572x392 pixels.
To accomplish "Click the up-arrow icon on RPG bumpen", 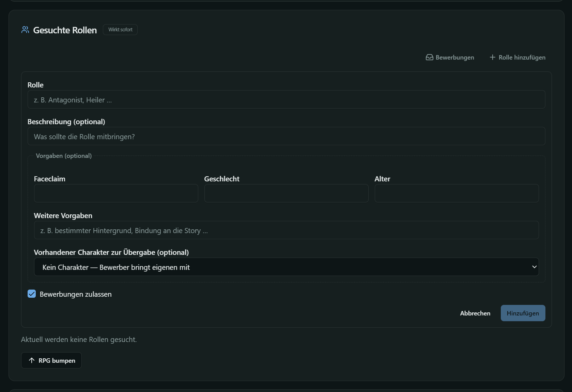I will tap(32, 360).
